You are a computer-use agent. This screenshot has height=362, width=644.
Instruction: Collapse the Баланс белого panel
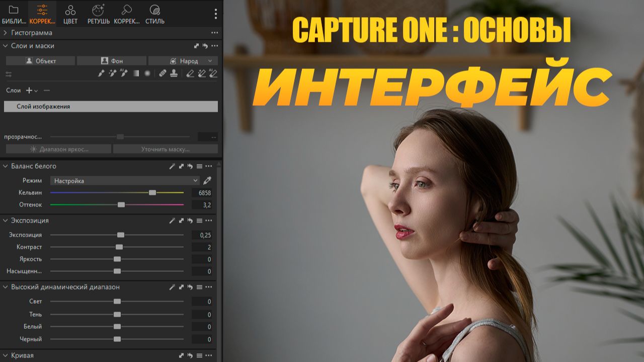pos(5,166)
